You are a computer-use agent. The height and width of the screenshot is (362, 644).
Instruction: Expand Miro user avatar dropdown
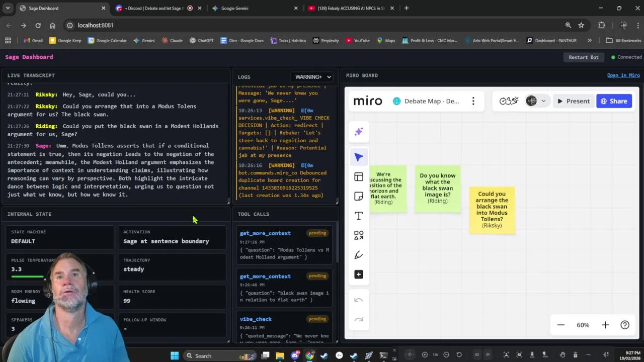tap(543, 101)
